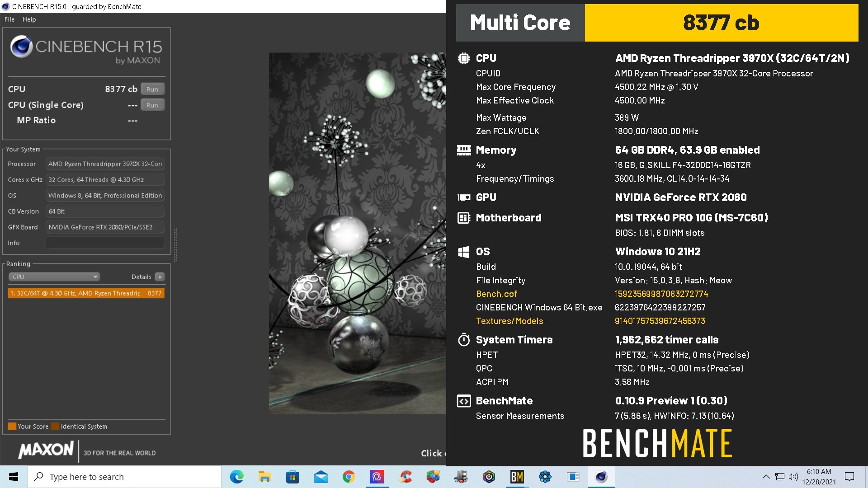Click the System Timers stopwatch icon
868x488 pixels.
(x=464, y=340)
